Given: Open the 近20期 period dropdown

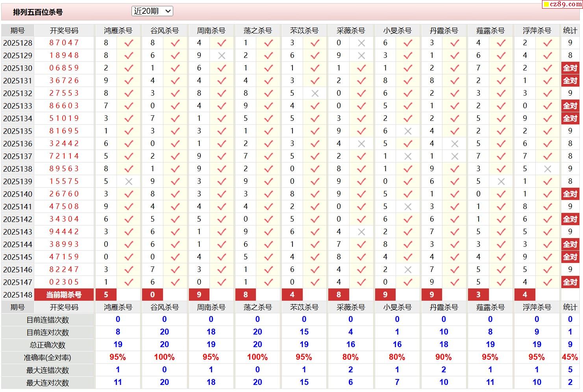Looking at the screenshot, I should (152, 11).
